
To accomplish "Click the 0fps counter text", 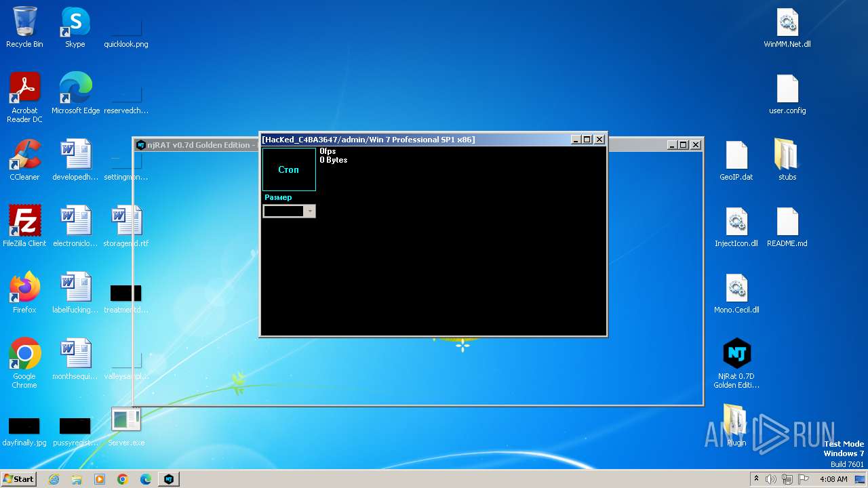I will [x=328, y=151].
